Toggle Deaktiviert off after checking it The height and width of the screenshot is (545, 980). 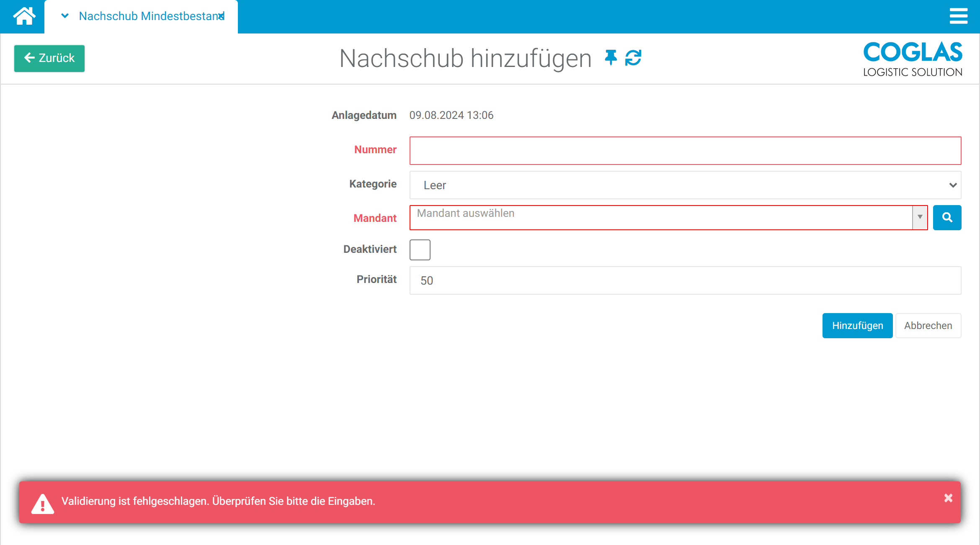pyautogui.click(x=420, y=249)
